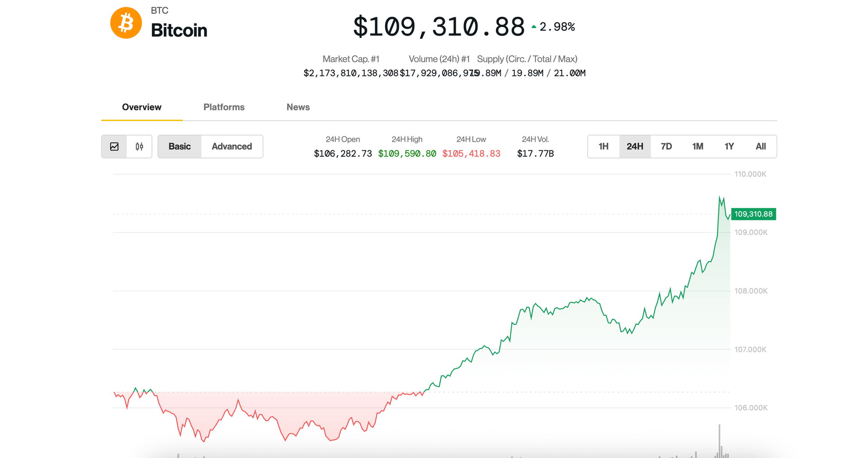Viewport: 868px width, 458px height.
Task: Select the 7D chart range
Action: pos(666,146)
